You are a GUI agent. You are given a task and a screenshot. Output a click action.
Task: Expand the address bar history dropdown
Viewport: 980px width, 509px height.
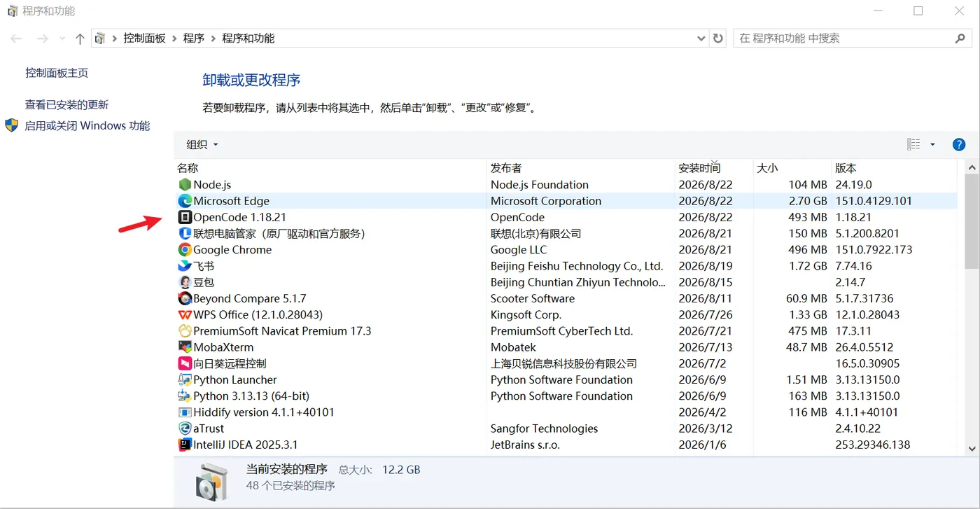701,39
